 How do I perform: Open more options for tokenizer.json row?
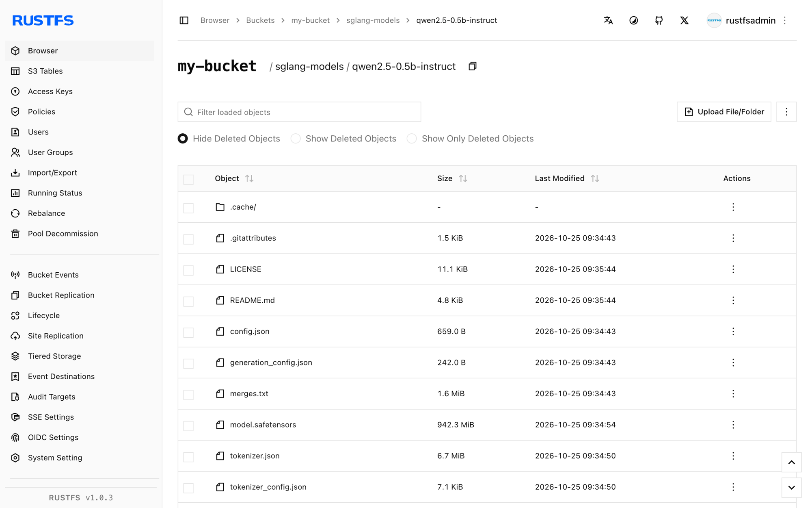point(733,456)
